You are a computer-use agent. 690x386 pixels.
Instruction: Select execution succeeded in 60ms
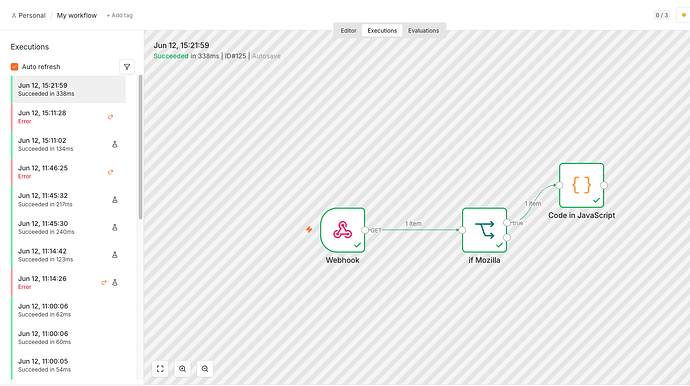[x=69, y=338]
